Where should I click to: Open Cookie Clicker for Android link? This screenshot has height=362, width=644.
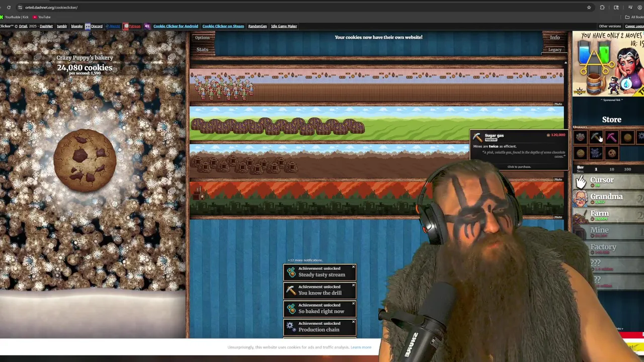click(x=176, y=26)
